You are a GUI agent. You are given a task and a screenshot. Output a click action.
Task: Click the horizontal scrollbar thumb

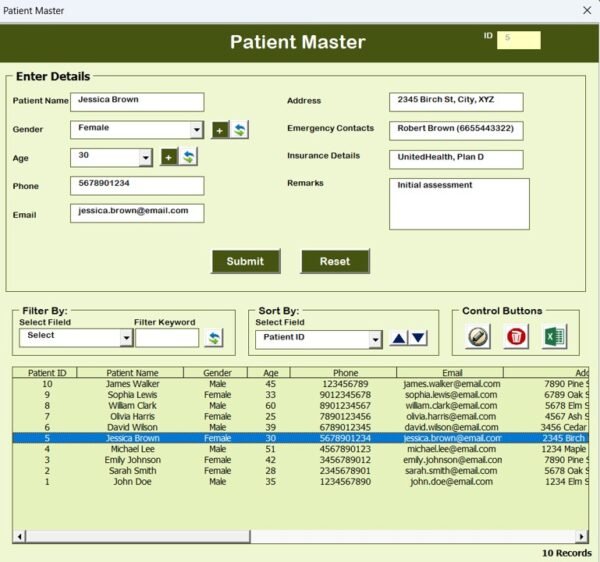coord(138,536)
